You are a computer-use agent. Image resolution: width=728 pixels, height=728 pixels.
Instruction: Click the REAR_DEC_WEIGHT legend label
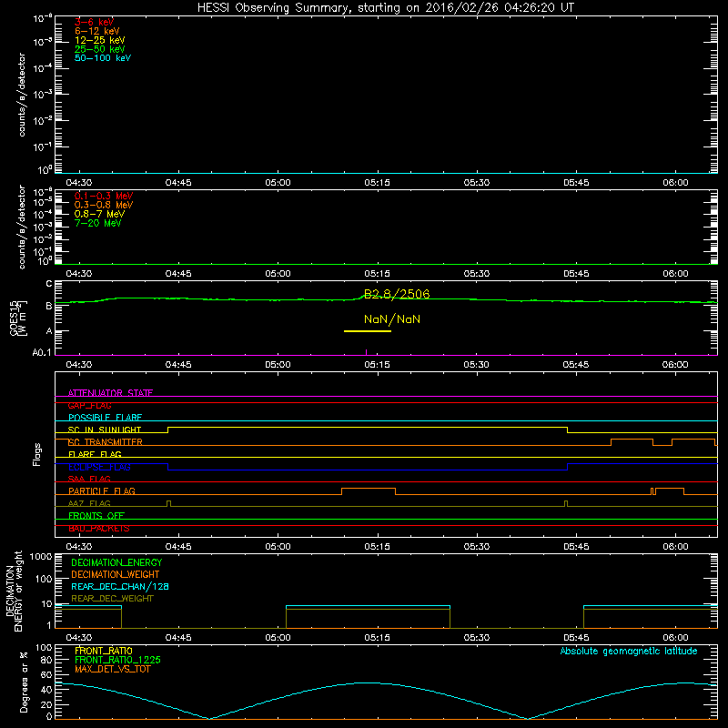[x=112, y=599]
